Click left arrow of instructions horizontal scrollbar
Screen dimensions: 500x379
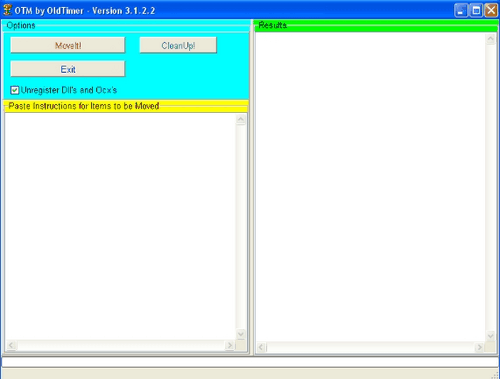[11, 345]
